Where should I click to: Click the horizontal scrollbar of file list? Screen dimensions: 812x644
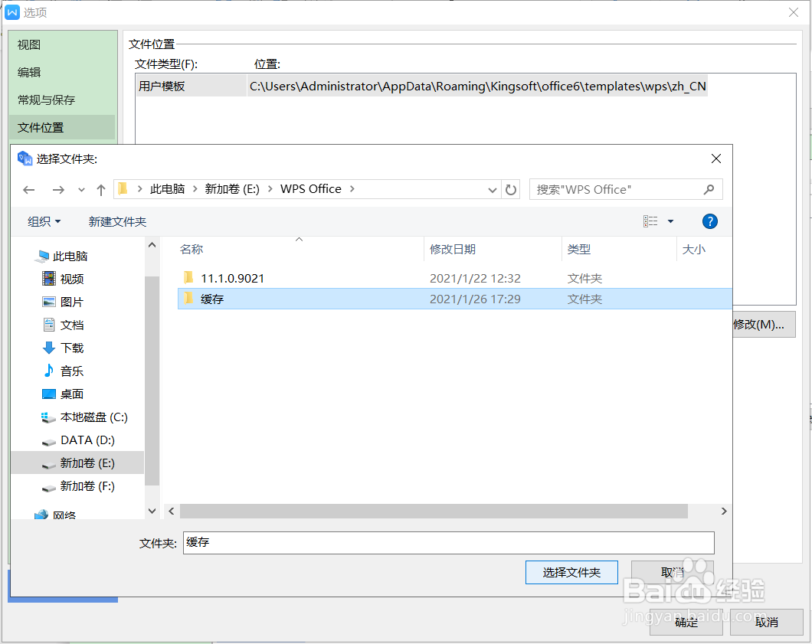coord(434,511)
